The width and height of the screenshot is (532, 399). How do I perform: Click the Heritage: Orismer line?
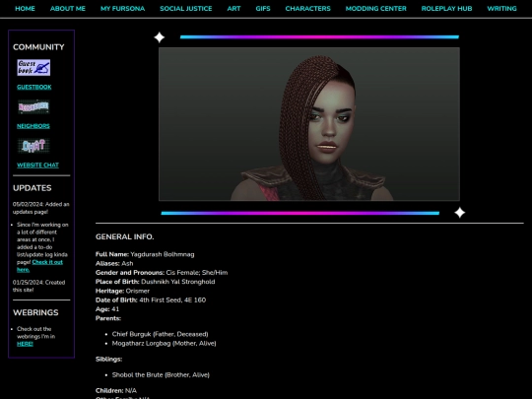pyautogui.click(x=122, y=291)
